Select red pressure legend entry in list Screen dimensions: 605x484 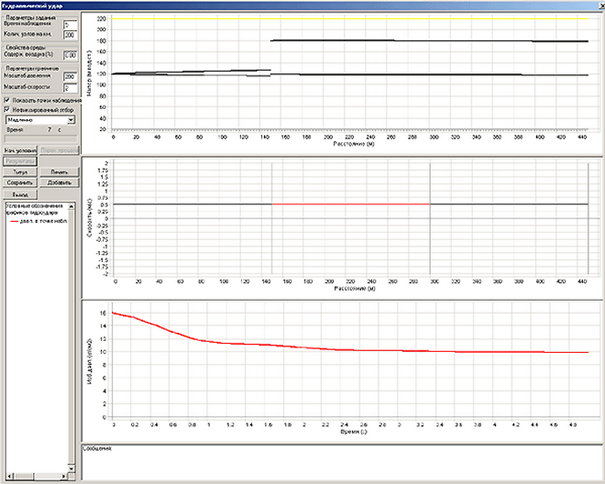coord(40,221)
